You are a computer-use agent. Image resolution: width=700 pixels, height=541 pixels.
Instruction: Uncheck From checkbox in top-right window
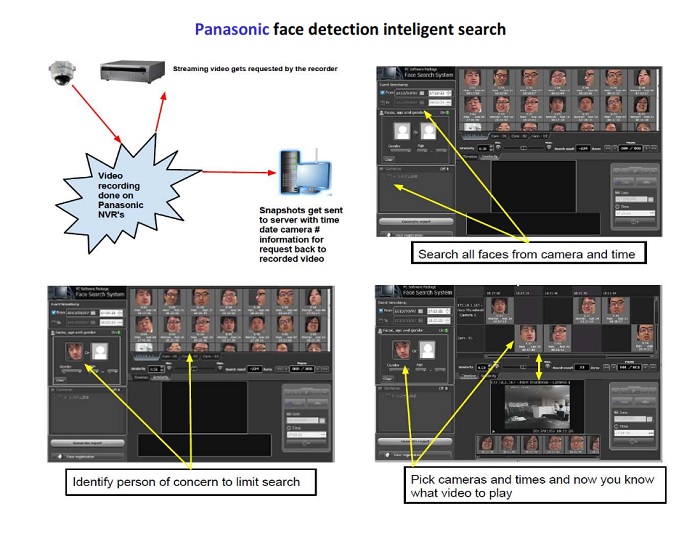382,92
